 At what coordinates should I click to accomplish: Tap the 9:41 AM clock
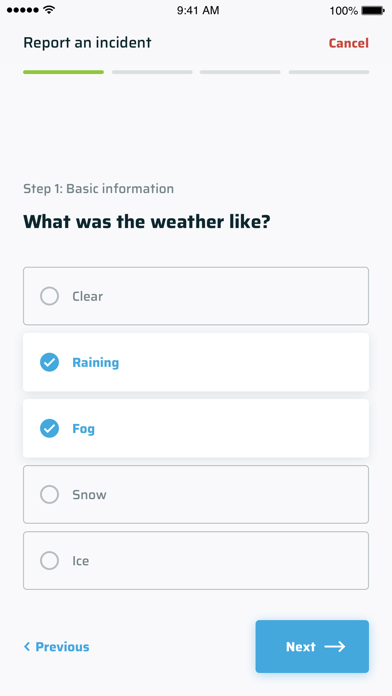pos(198,10)
